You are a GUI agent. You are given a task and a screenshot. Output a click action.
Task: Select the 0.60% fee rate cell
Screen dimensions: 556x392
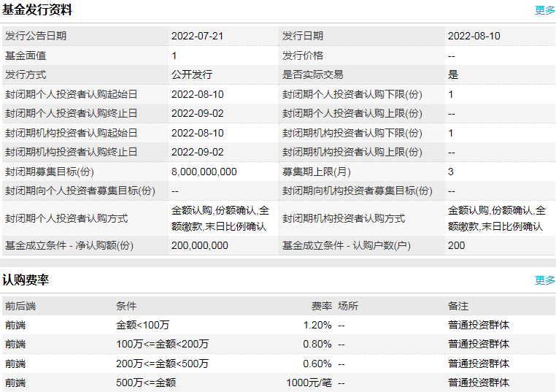pos(317,364)
